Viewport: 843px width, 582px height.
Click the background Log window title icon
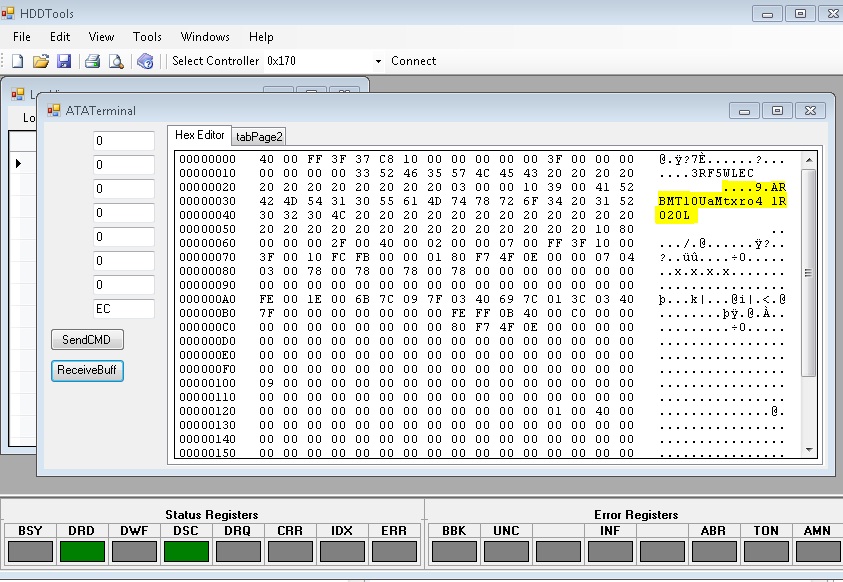pos(18,95)
